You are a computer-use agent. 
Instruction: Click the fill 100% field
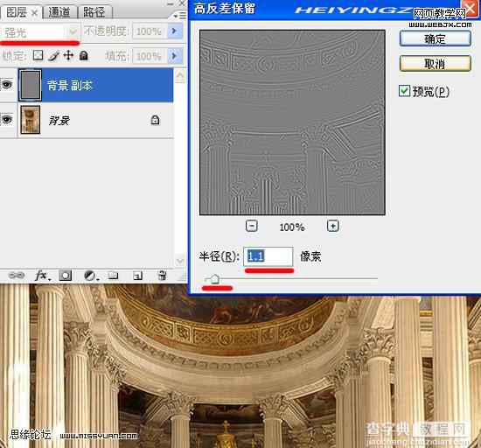[150, 56]
